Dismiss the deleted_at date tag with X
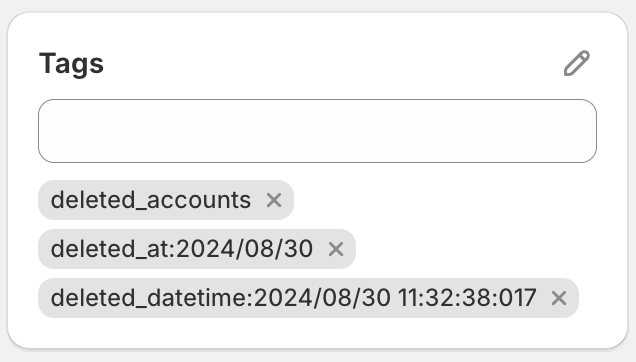Screen dimensions: 636x362 pyautogui.click(x=336, y=249)
